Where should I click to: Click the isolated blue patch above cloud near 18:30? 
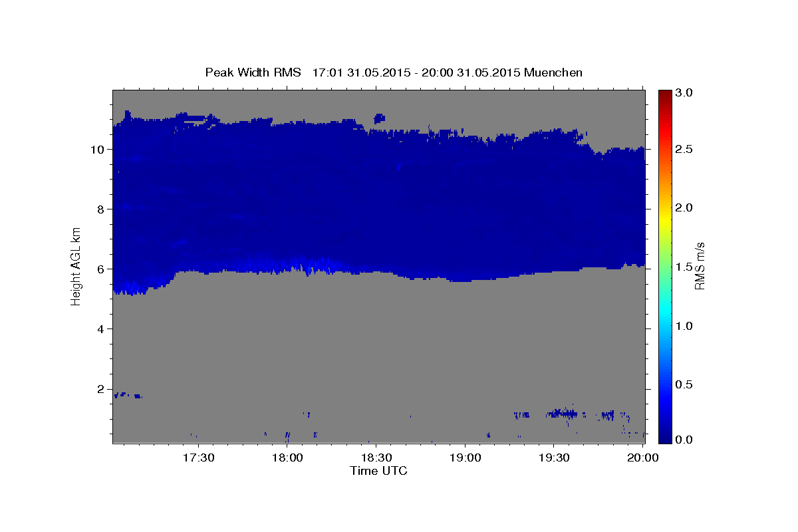click(x=379, y=118)
